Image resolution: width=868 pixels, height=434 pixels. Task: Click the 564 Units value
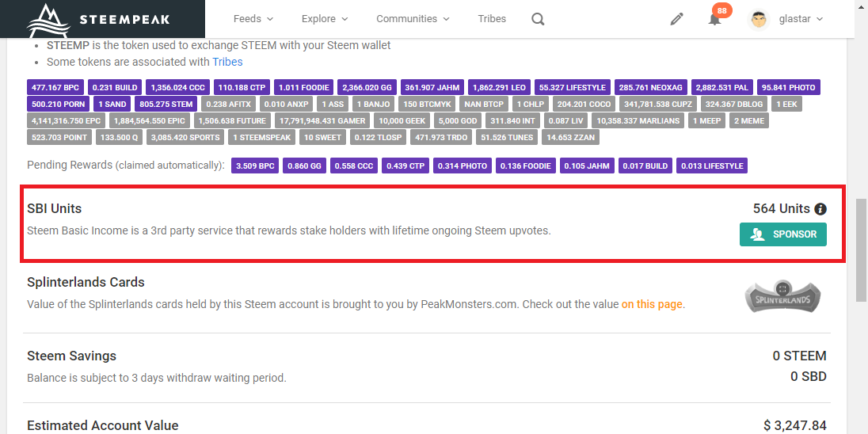click(x=782, y=209)
